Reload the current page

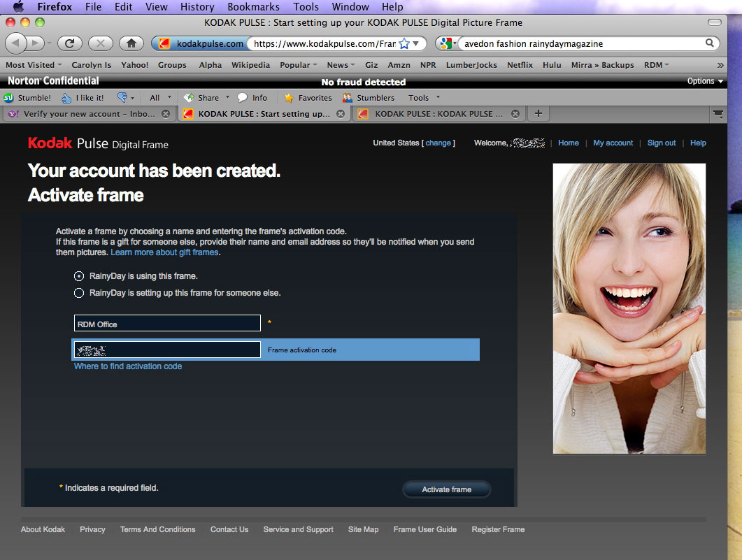(x=69, y=43)
